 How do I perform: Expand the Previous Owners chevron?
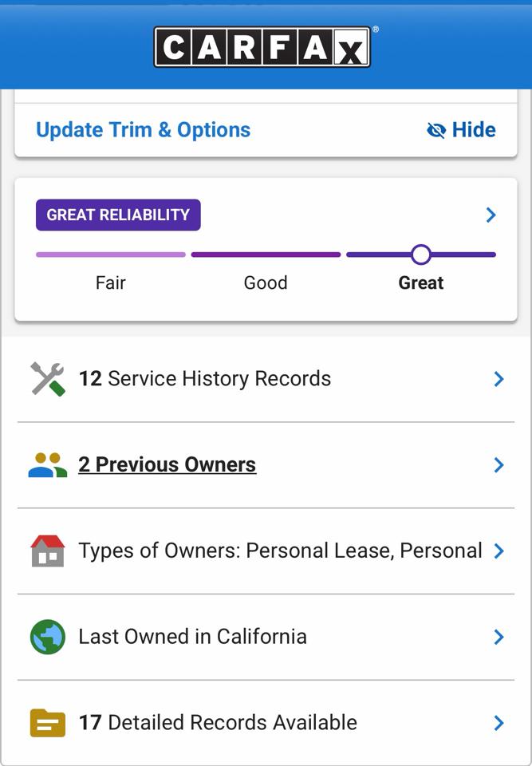click(499, 465)
